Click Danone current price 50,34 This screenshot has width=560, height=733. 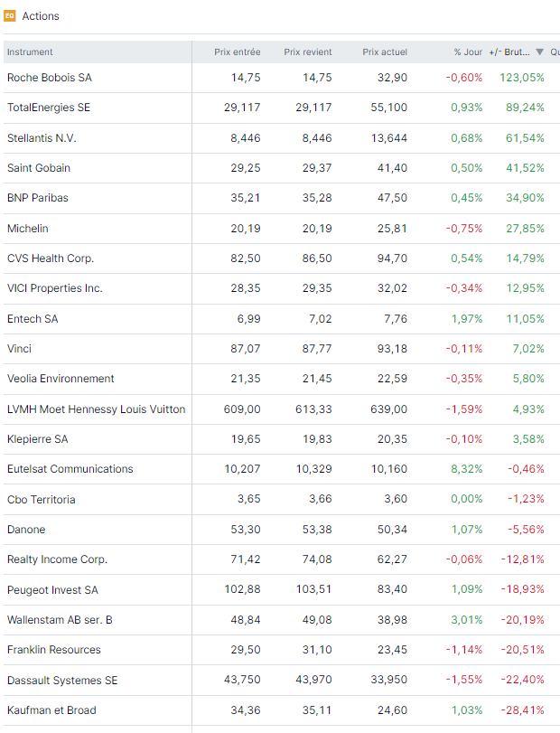[x=392, y=529]
